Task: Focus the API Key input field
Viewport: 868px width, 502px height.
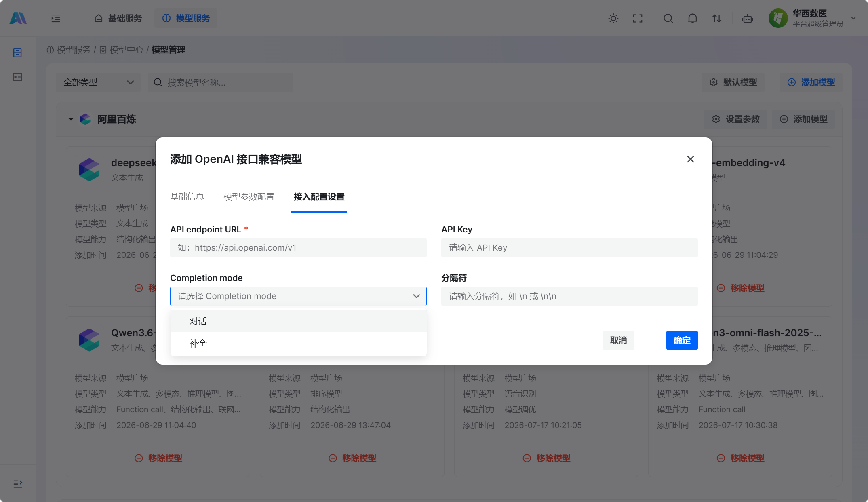Action: coord(569,248)
